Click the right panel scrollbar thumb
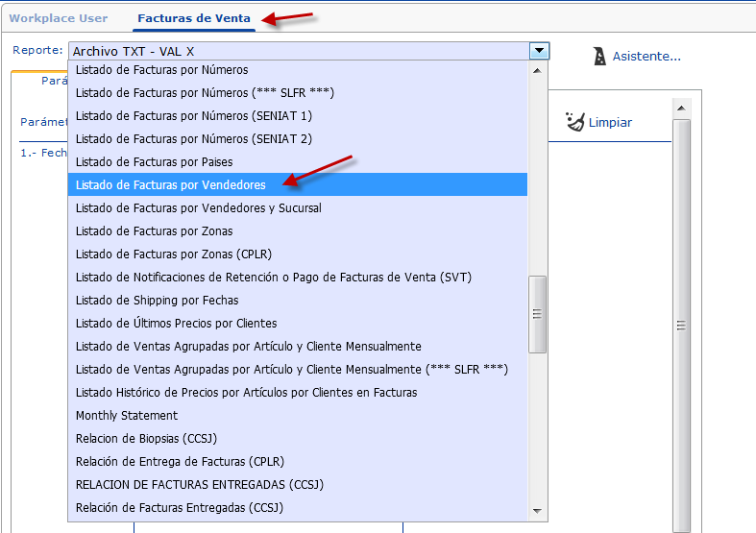The width and height of the screenshot is (756, 533). [x=681, y=325]
